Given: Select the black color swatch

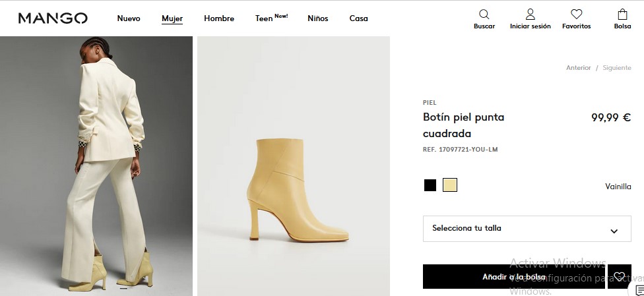Looking at the screenshot, I should [x=430, y=185].
